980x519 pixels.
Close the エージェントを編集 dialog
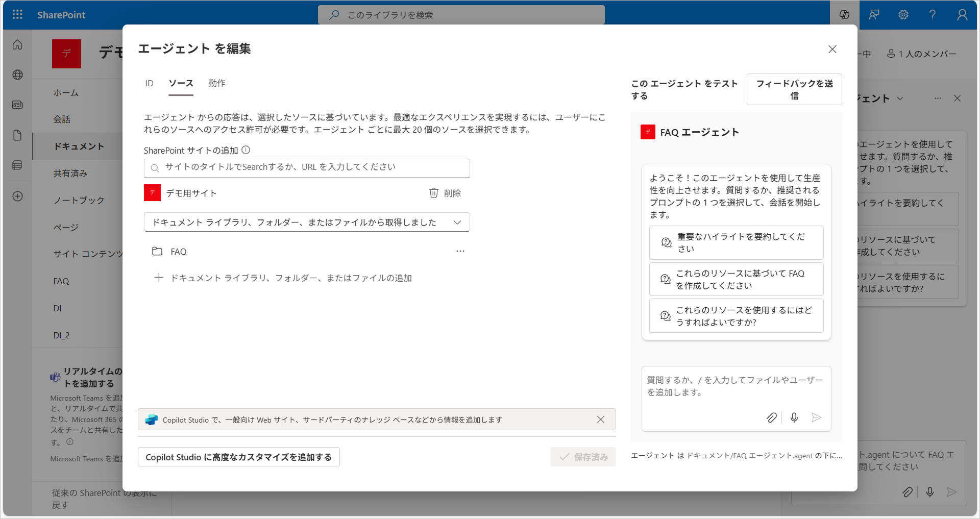pos(832,49)
